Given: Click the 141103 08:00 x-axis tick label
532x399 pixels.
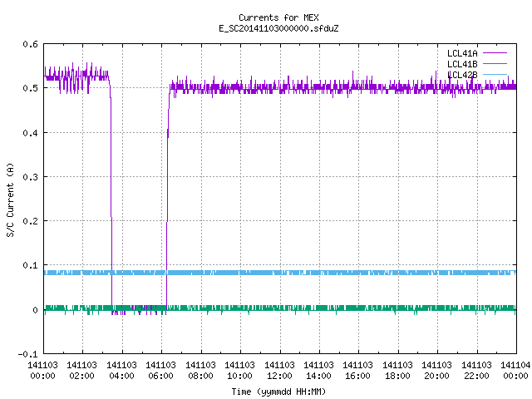Looking at the screenshot, I should [x=200, y=370].
